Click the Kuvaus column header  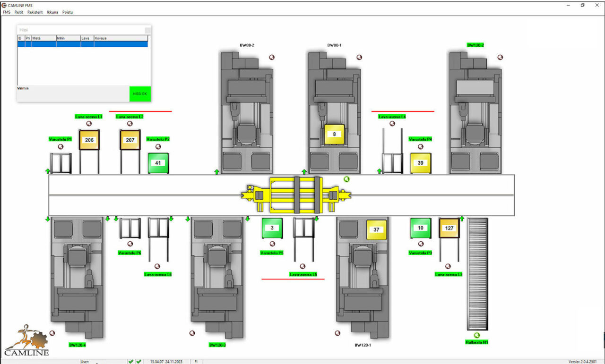[121, 38]
